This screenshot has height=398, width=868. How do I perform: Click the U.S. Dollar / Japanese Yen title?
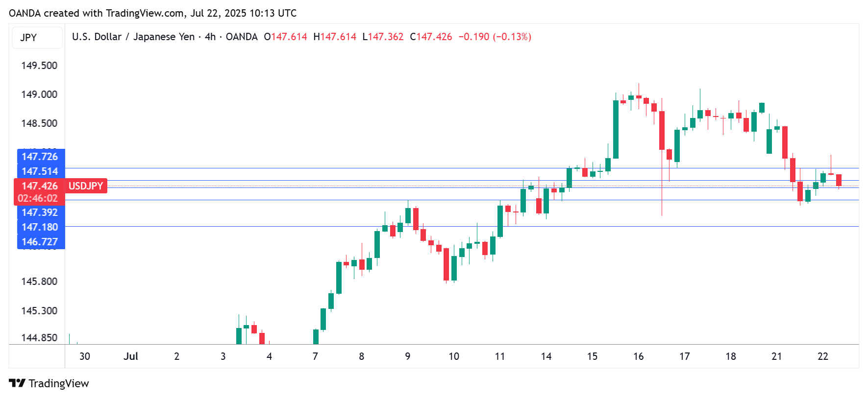(x=133, y=37)
